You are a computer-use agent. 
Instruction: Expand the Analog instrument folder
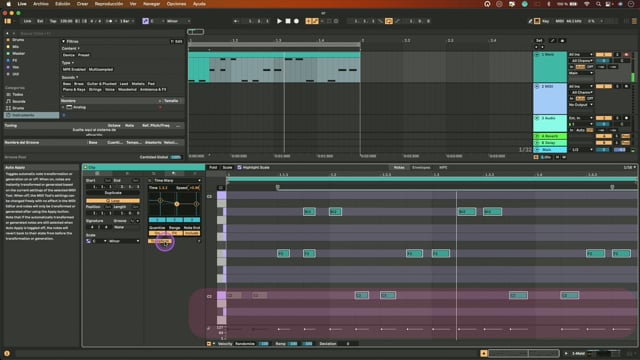click(x=63, y=107)
